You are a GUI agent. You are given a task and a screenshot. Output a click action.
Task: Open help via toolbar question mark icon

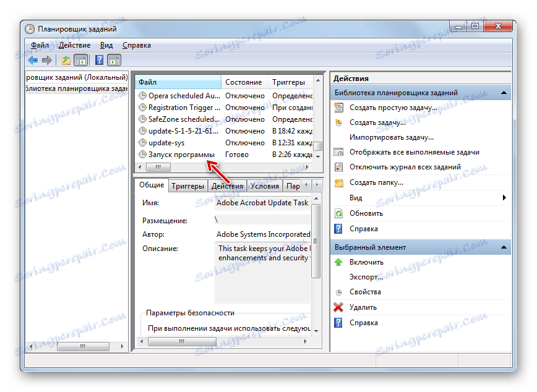point(100,60)
